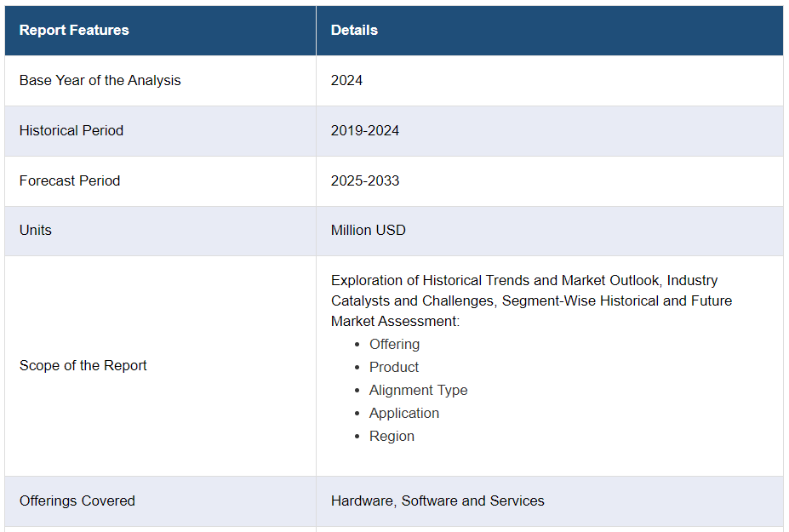Viewport: 789px width, 532px height.
Task: Click the 2024 base year value
Action: pos(346,81)
